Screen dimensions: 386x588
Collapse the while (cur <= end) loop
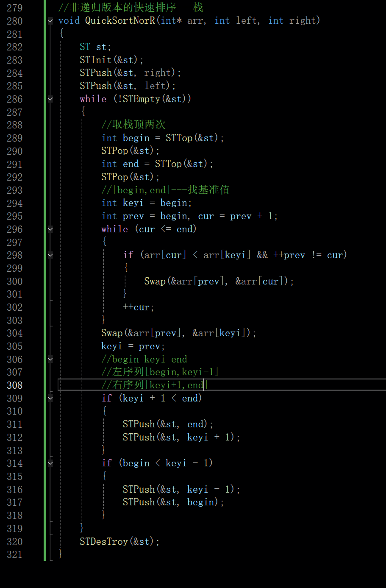[x=50, y=229]
